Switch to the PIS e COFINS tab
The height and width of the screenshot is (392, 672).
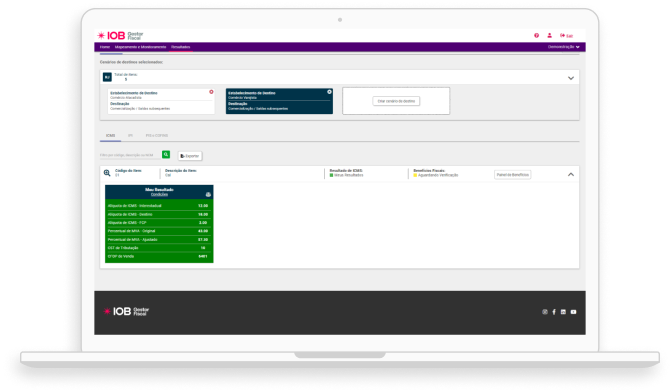tap(157, 135)
